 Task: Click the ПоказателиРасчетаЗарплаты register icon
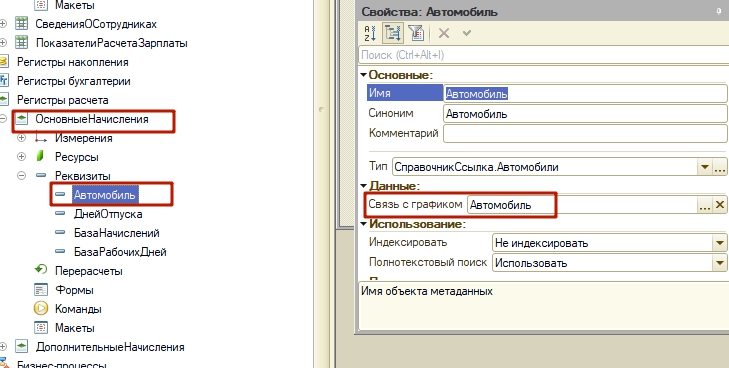coord(21,42)
